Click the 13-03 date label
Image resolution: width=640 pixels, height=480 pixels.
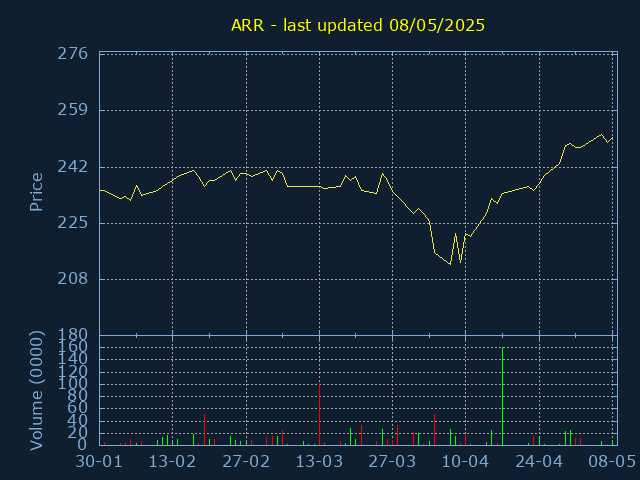(x=319, y=462)
